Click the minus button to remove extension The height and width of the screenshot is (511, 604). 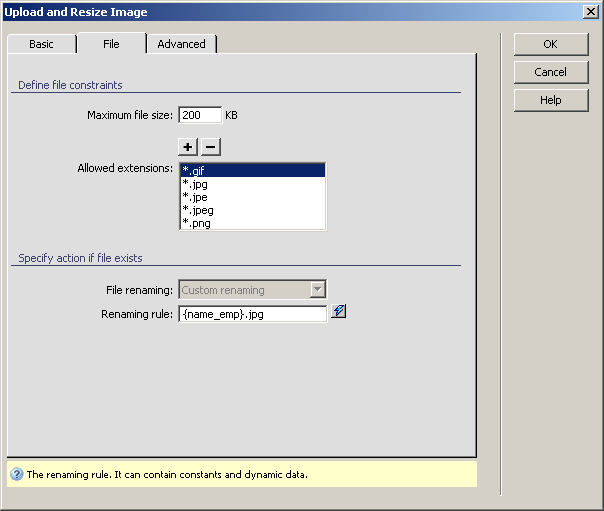pos(210,147)
